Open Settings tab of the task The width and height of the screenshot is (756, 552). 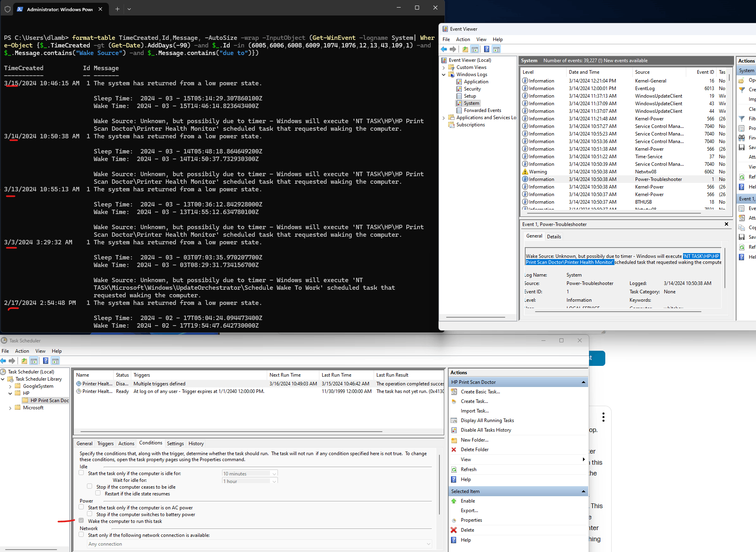(x=175, y=444)
